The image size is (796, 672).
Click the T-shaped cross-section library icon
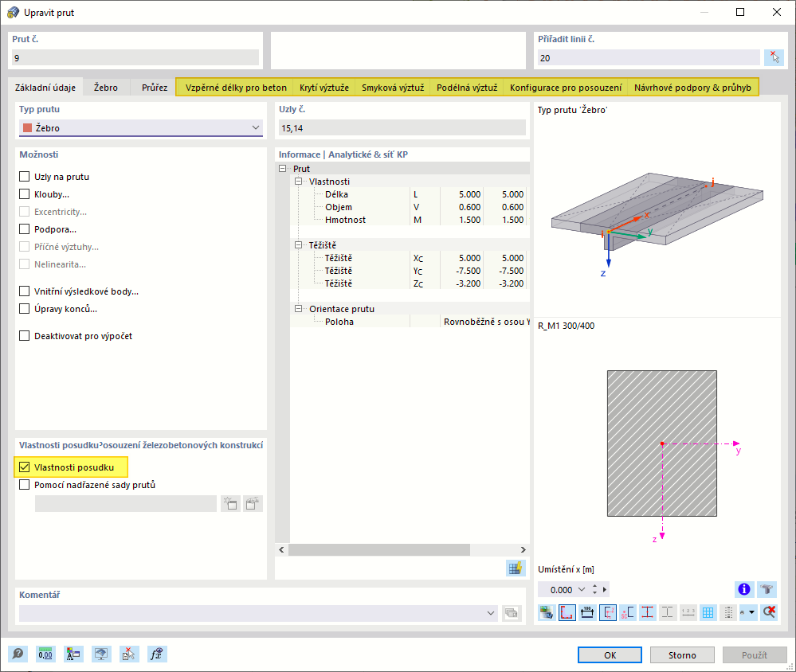point(767,589)
